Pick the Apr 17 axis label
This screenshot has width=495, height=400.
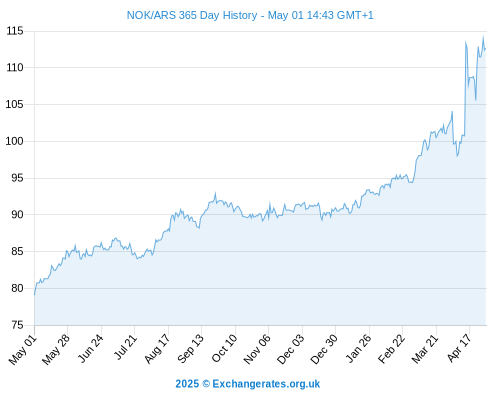tap(459, 348)
